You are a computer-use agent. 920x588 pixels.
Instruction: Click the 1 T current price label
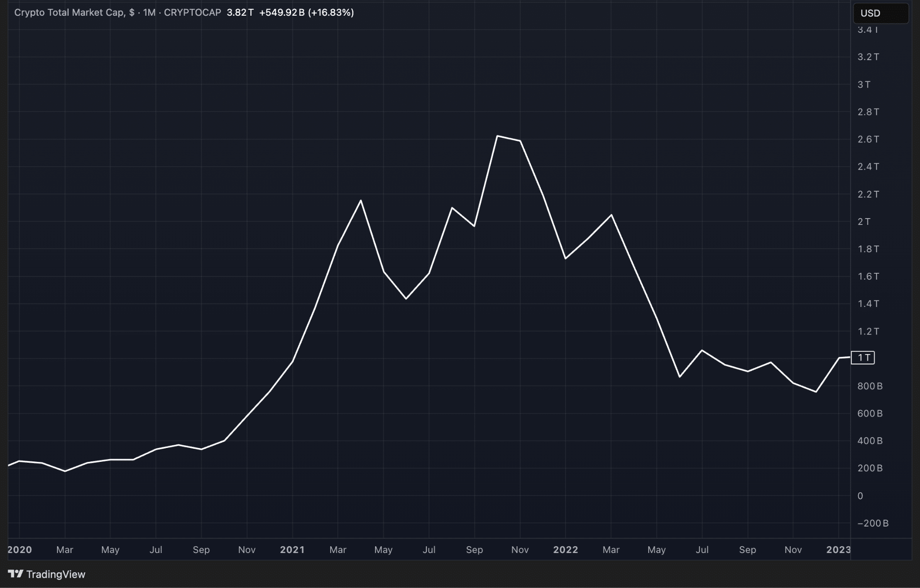tap(863, 358)
